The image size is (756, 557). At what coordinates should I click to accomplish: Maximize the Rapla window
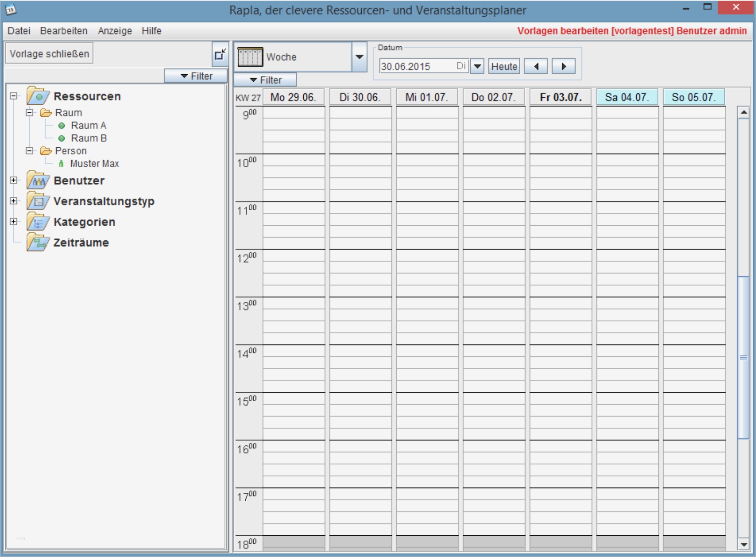pos(707,7)
